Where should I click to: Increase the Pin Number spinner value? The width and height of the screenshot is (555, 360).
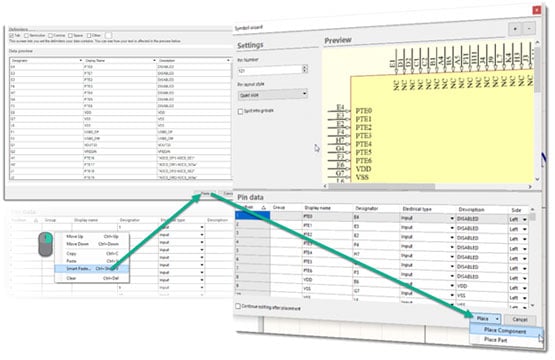305,67
